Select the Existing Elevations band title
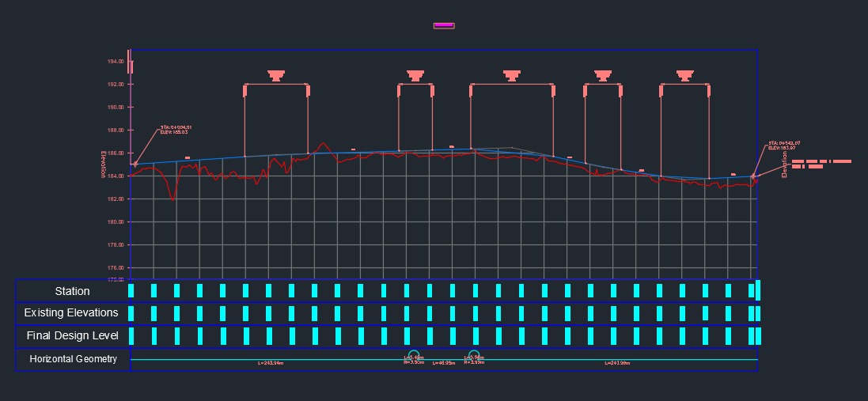 coord(71,313)
